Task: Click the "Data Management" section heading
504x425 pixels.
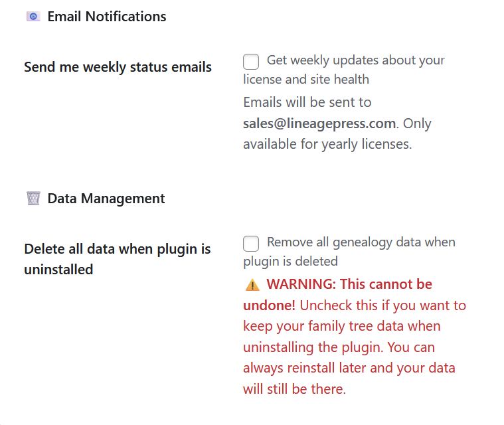Action: tap(106, 198)
